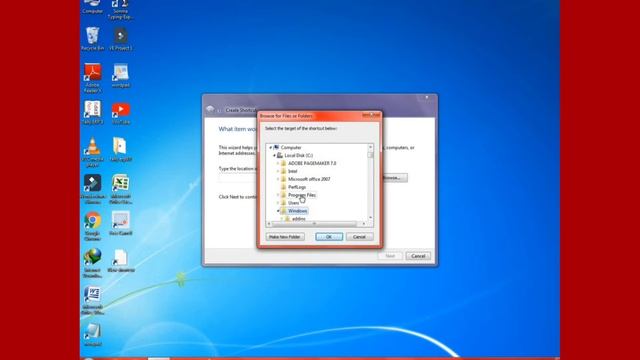Open the folder icon right of VLC
This screenshot has height=360, width=640.
(x=121, y=149)
